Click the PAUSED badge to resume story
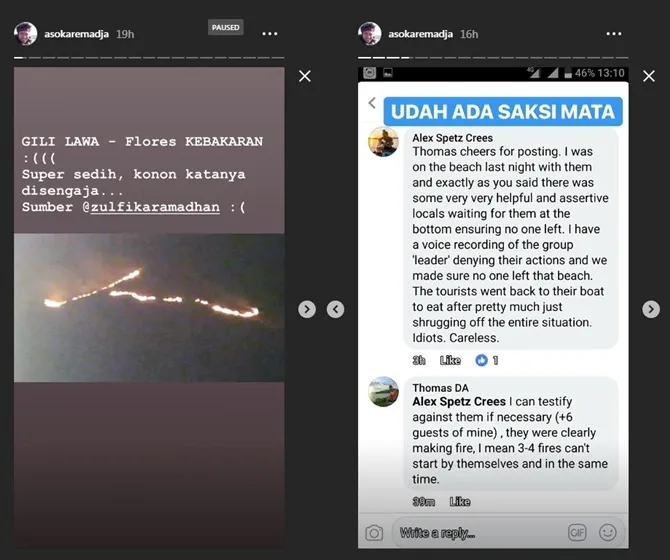670x560 pixels. point(226,27)
